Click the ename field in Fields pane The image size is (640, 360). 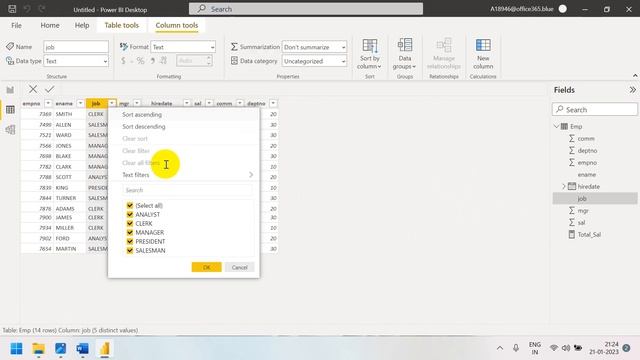[x=587, y=175]
